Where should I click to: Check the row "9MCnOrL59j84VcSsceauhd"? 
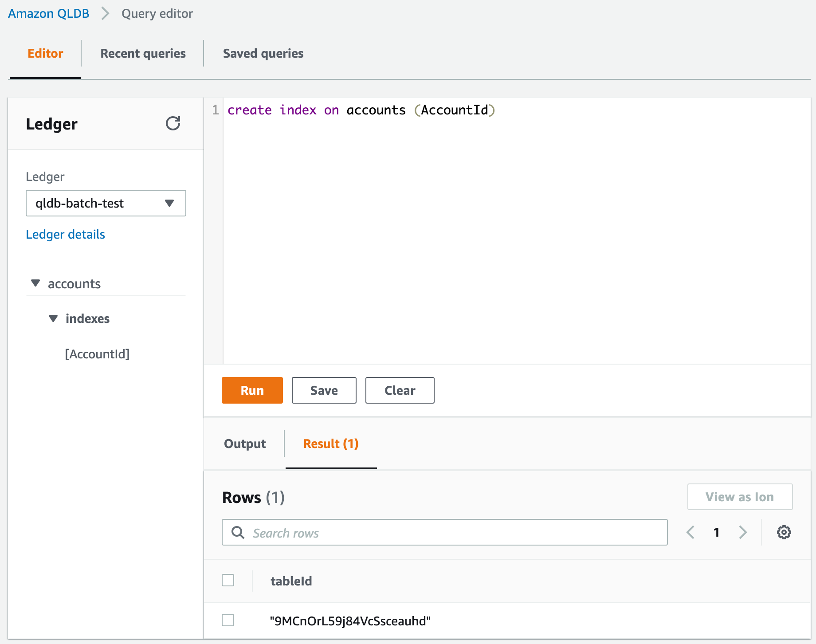tap(228, 620)
